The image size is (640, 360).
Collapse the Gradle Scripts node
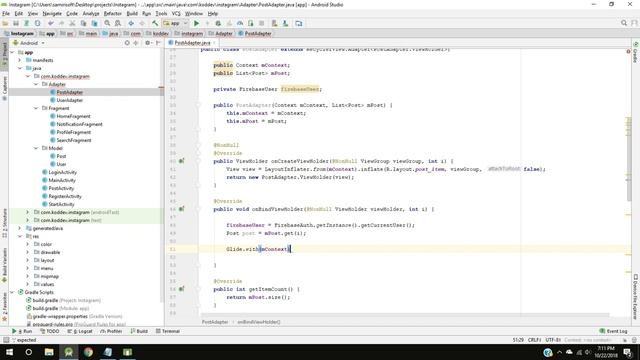click(12, 292)
